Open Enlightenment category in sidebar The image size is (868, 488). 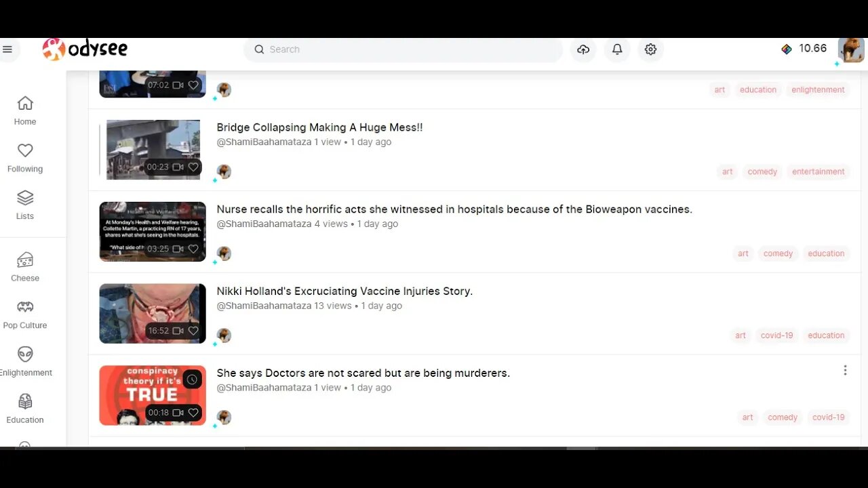point(25,362)
